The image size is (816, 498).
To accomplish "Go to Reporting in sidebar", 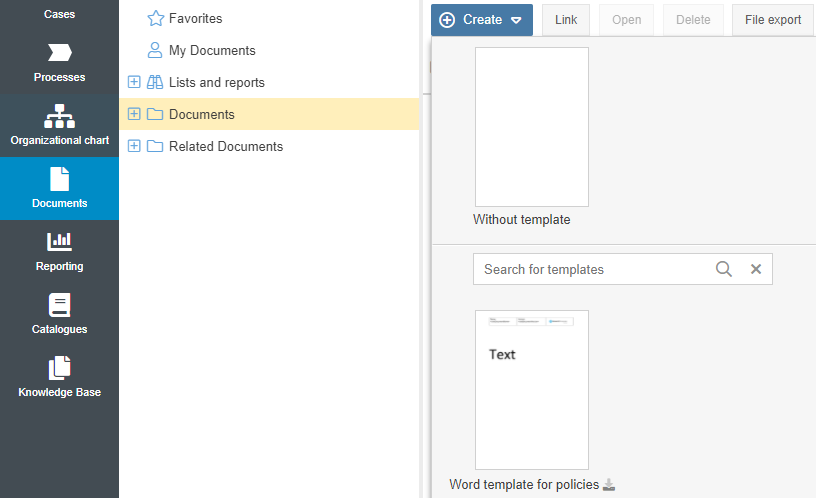I will (59, 241).
